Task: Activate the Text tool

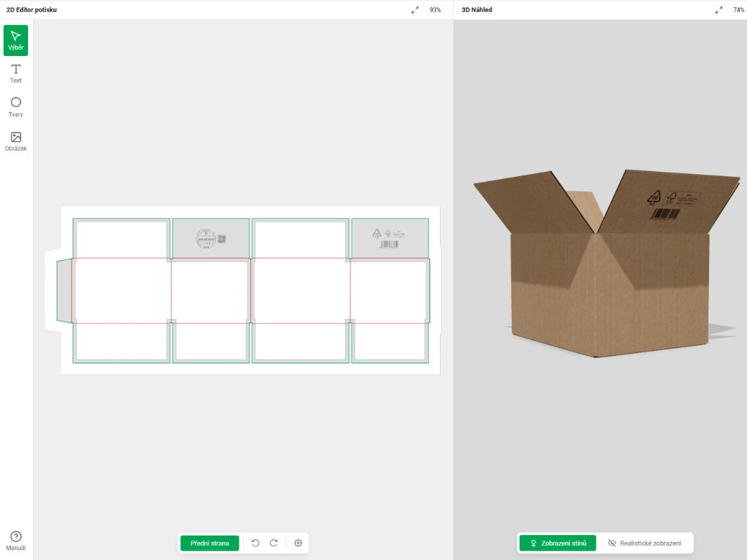Action: [16, 73]
